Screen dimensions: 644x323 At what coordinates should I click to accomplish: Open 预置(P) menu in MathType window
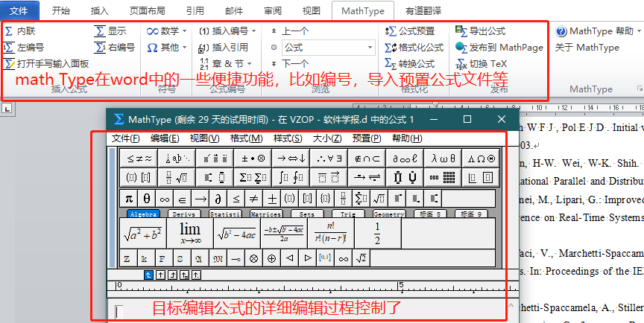(367, 138)
